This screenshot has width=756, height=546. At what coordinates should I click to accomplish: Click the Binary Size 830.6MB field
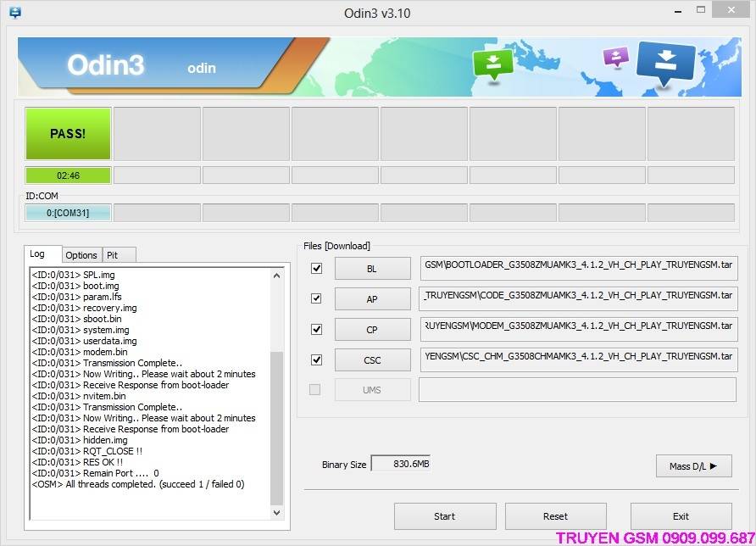click(401, 464)
